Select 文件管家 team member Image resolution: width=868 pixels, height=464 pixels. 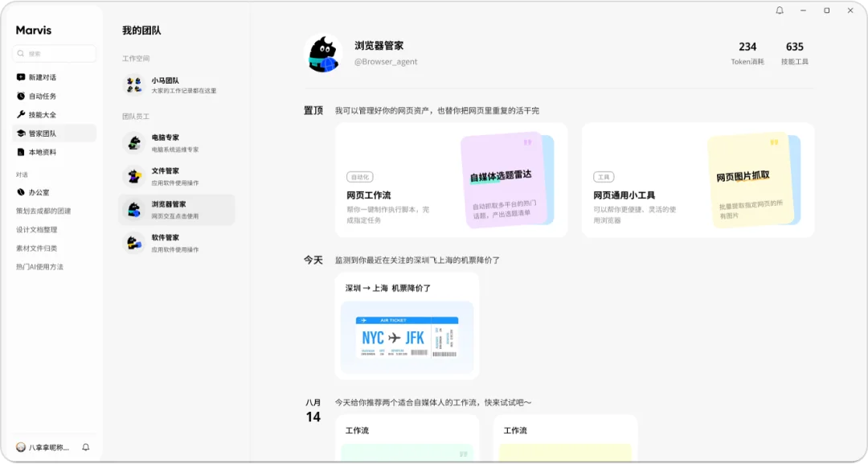coord(177,176)
